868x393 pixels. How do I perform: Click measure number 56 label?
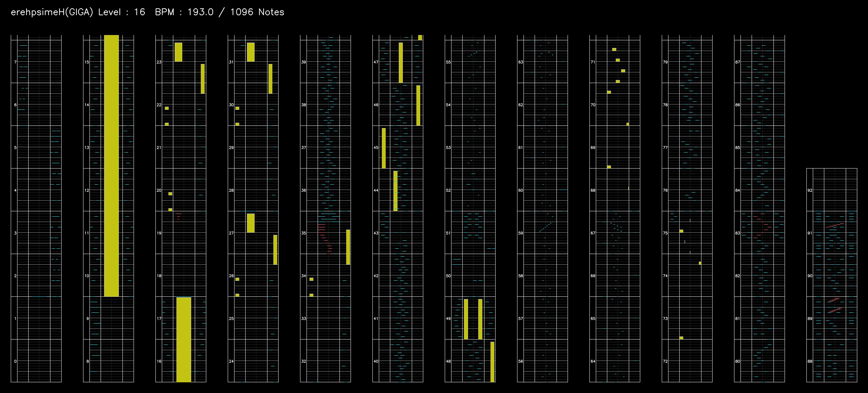[x=521, y=361]
